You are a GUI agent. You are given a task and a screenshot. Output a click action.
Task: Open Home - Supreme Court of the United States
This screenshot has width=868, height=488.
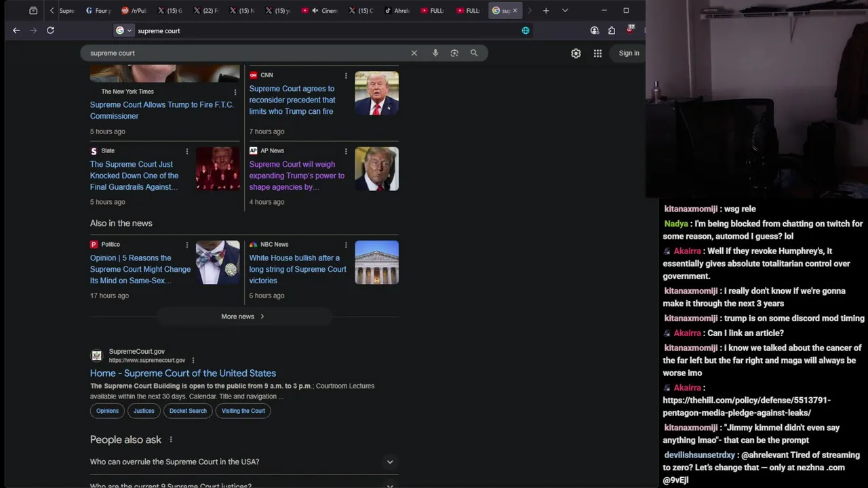tap(183, 373)
